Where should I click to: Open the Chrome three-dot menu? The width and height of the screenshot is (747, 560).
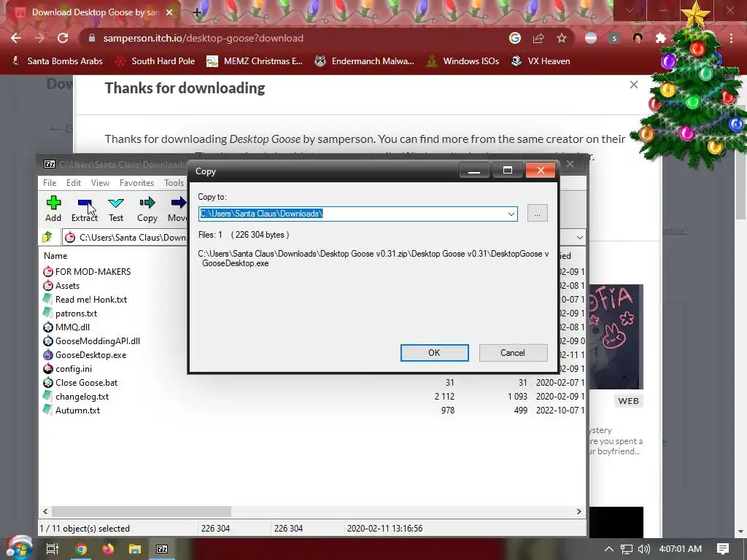pyautogui.click(x=731, y=38)
